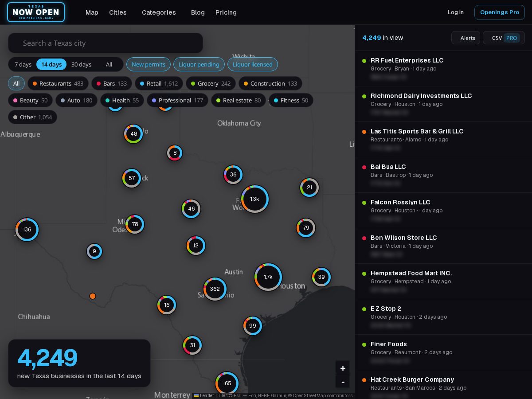Open the Leaflet attribution link
Image resolution: width=532 pixels, height=399 pixels.
coord(204,395)
